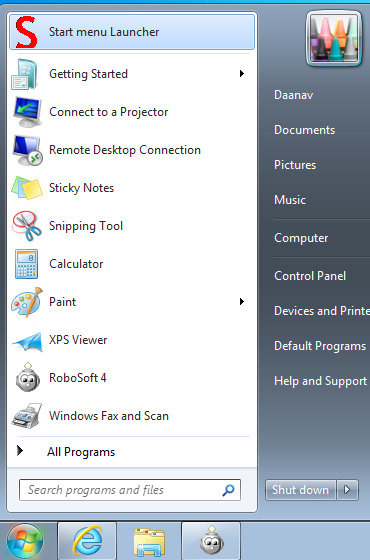Select Windows Fax and Scan label
Screen dimensions: 370x560
(109, 416)
